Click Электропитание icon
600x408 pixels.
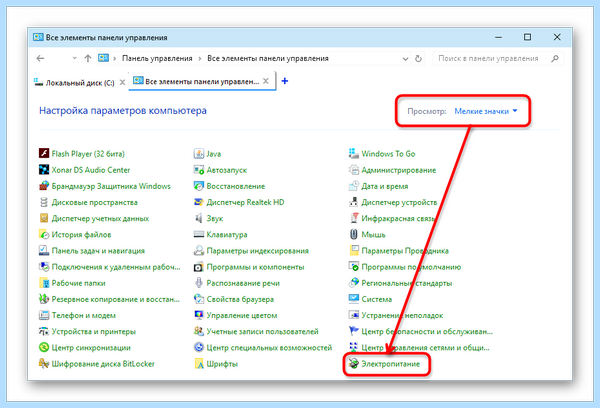point(354,364)
